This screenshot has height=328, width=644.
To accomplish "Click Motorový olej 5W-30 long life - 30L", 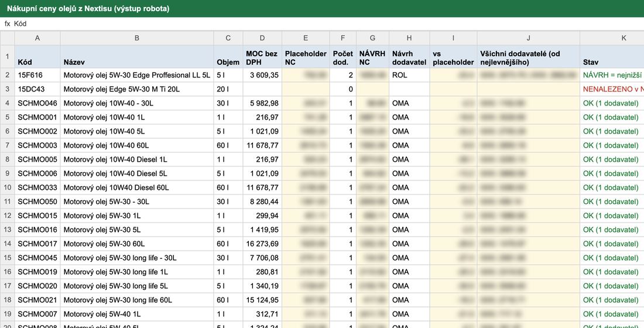I will tap(137, 258).
